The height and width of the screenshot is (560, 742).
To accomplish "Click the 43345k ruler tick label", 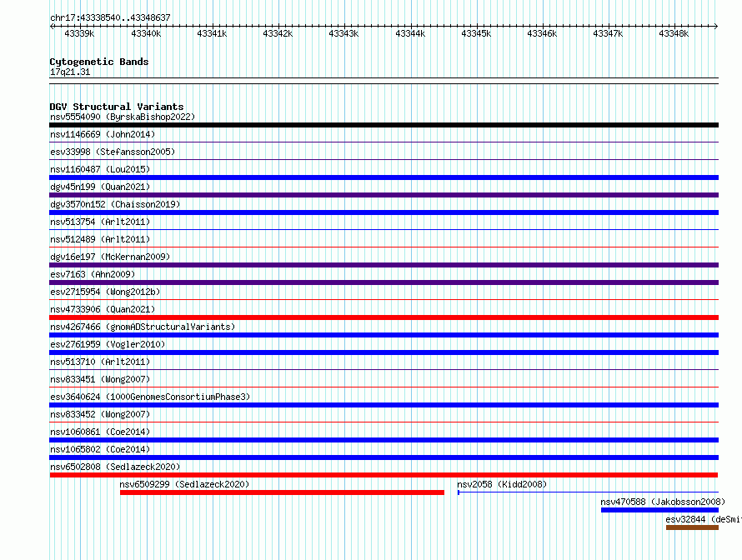I will [x=476, y=33].
